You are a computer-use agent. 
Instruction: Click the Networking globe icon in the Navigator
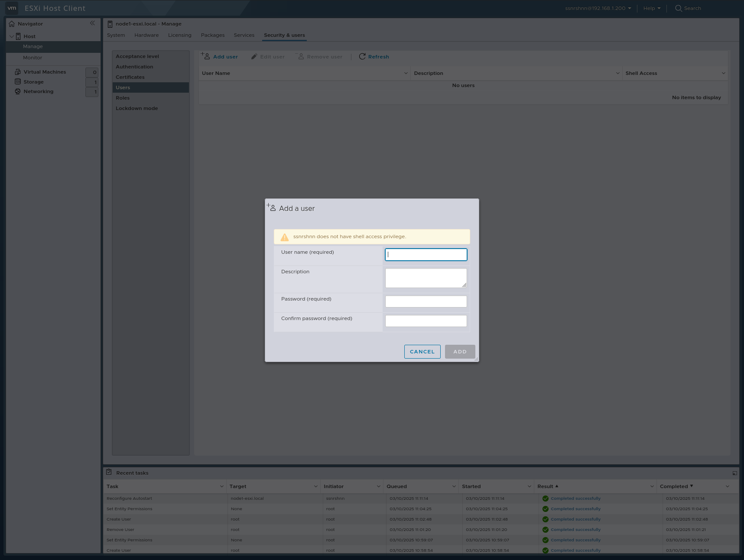[x=17, y=91]
